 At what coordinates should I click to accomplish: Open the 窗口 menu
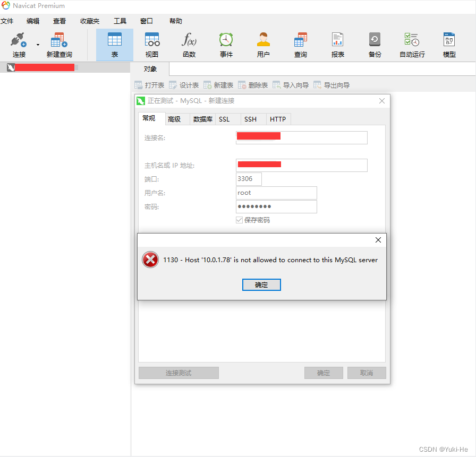146,21
